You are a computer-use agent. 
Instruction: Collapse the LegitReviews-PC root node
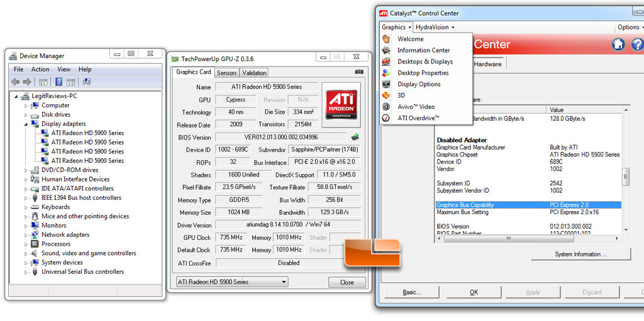coord(16,97)
